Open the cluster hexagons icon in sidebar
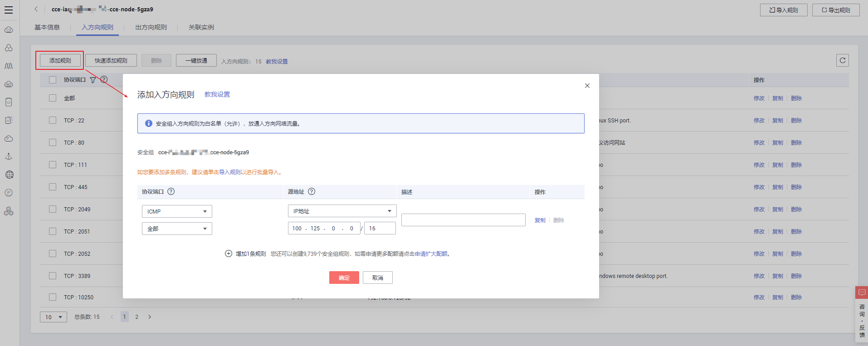868x346 pixels. [x=9, y=48]
